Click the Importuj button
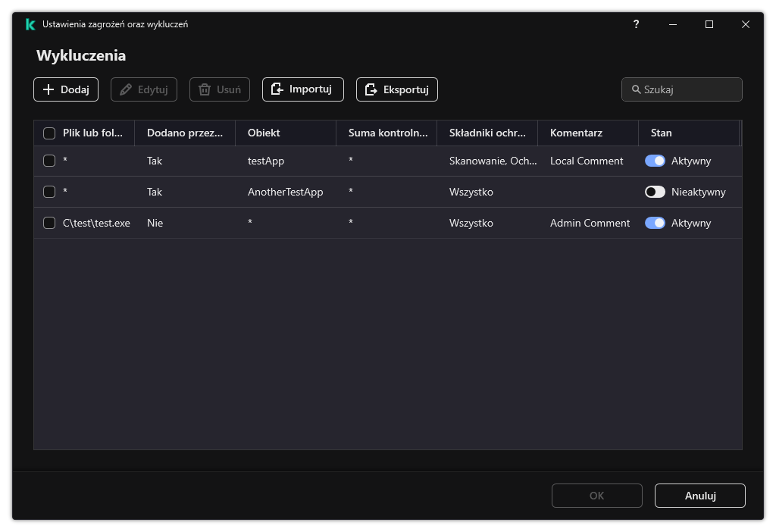The image size is (776, 532). (x=302, y=89)
